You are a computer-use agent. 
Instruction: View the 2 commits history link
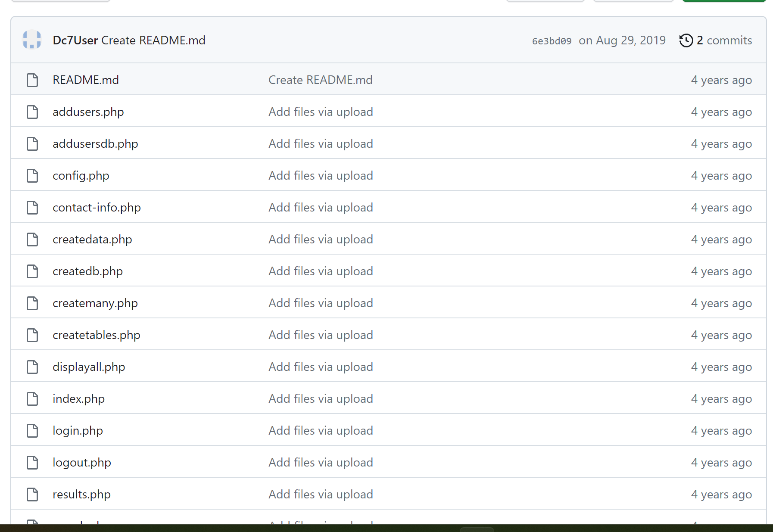(724, 40)
